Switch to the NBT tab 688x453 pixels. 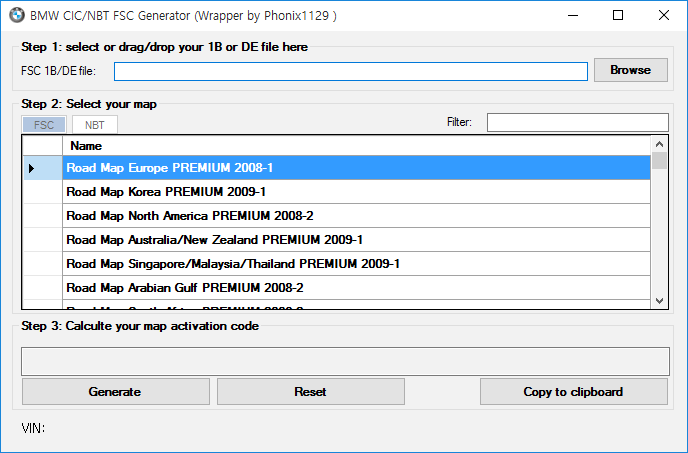click(x=95, y=125)
